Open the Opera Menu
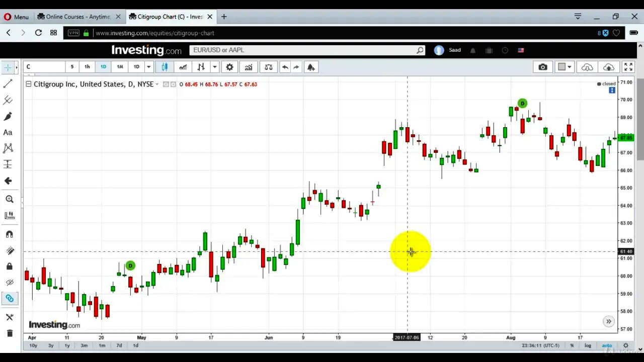 (x=16, y=17)
